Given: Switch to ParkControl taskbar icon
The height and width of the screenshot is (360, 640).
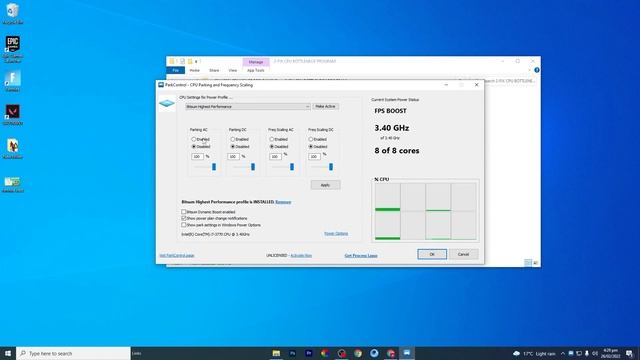Looking at the screenshot, I should point(407,353).
